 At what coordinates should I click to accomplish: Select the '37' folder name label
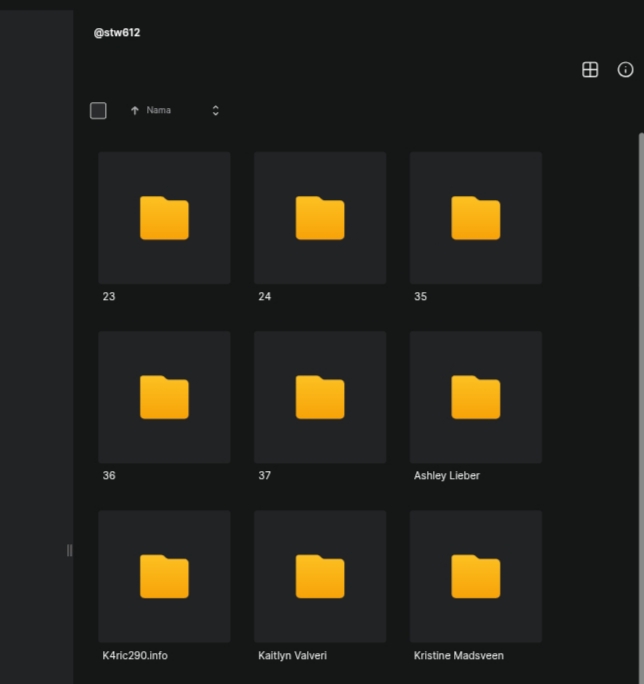point(264,475)
